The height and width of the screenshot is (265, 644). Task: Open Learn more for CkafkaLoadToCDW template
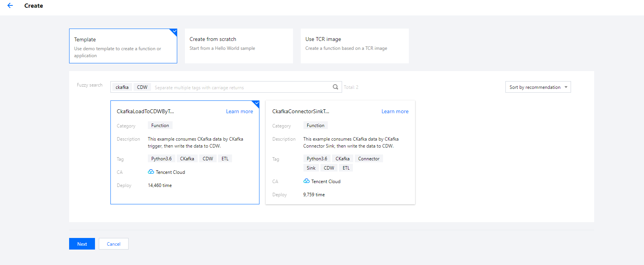click(x=239, y=112)
